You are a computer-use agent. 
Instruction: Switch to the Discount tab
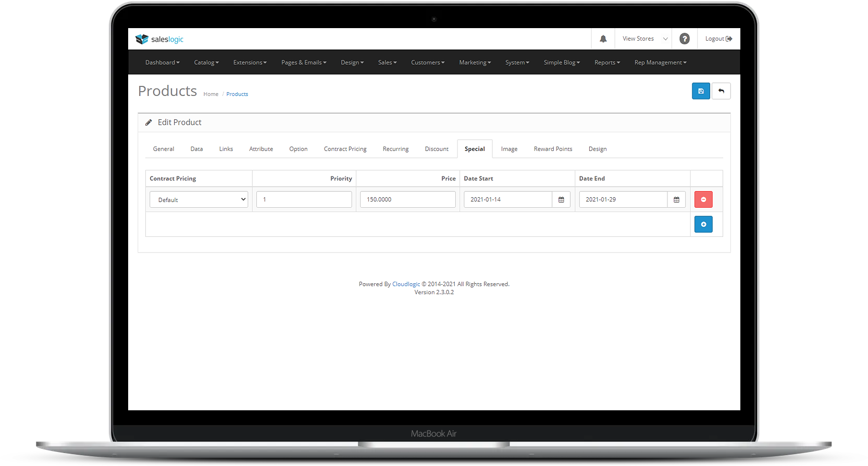click(437, 149)
